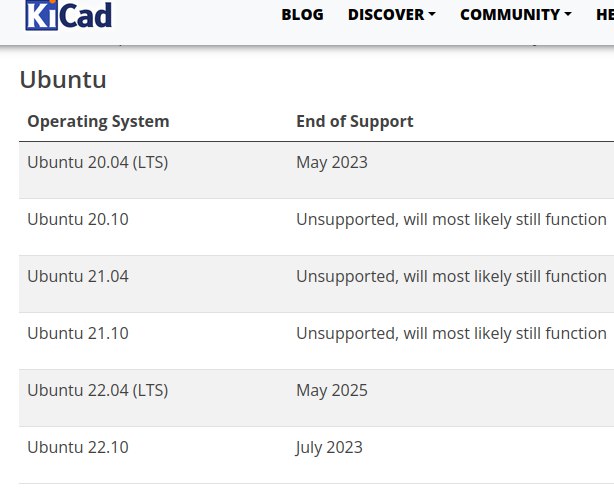This screenshot has width=614, height=493.
Task: Click the COMMUNITY dropdown caret arrow
Action: point(568,14)
